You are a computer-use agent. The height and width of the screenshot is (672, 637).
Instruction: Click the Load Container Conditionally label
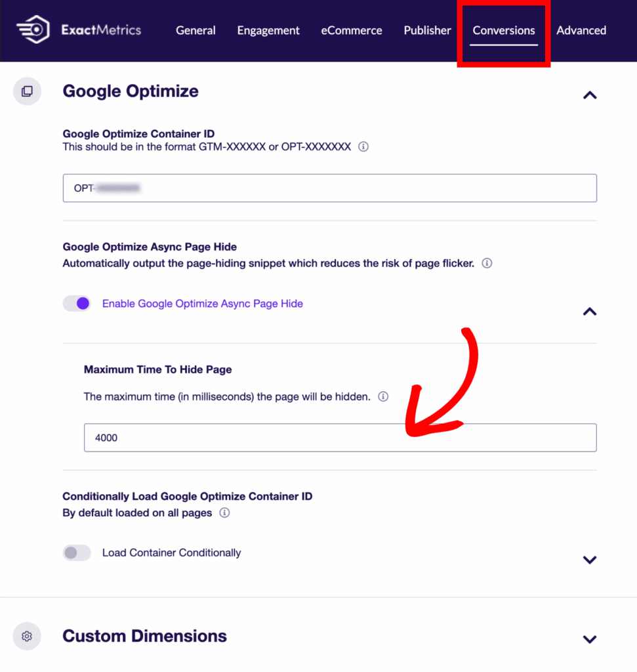(x=171, y=553)
